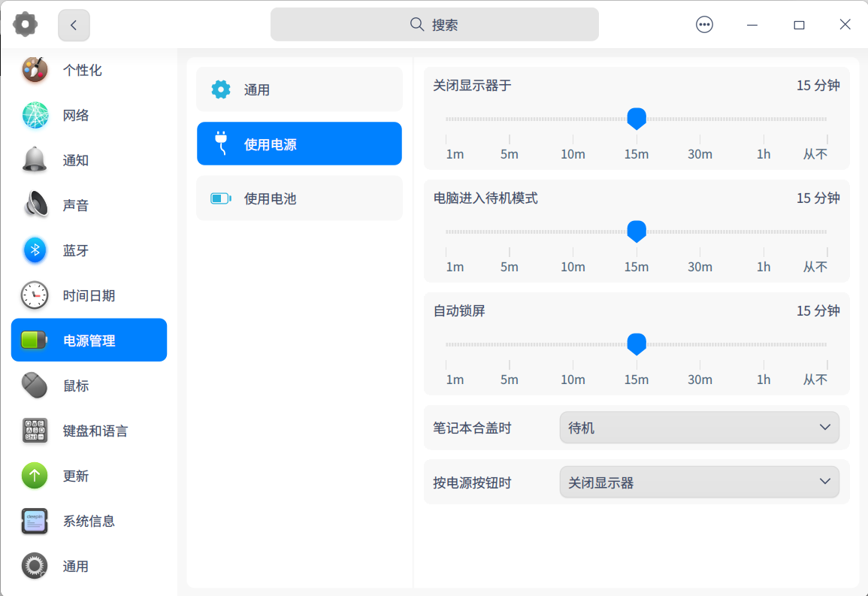Select the 使用电源 tab
This screenshot has height=596, width=868.
(300, 144)
